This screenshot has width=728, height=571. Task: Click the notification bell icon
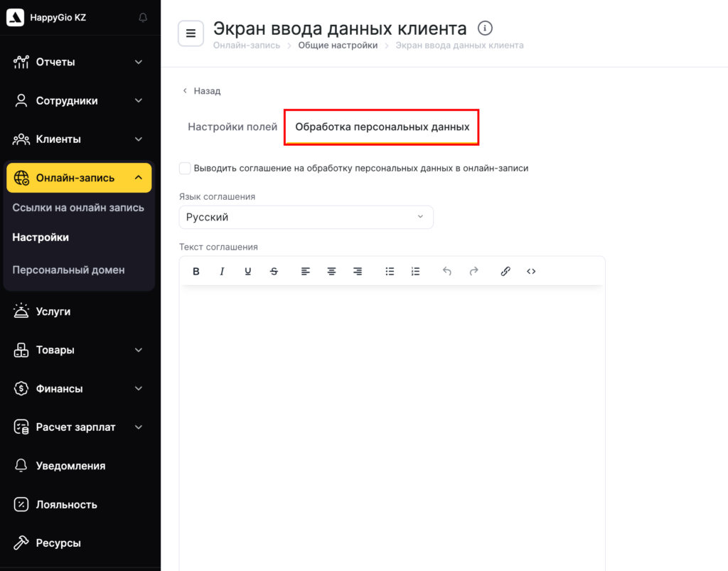(x=144, y=17)
